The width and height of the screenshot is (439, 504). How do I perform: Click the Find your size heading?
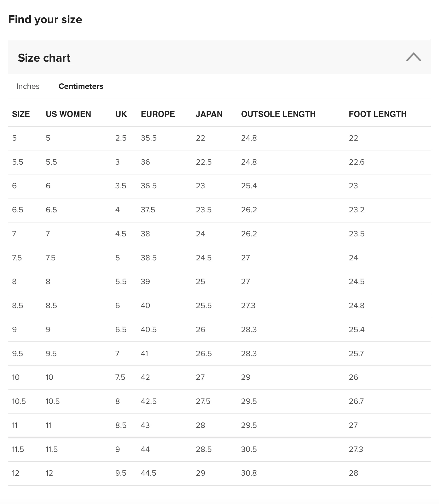45,19
